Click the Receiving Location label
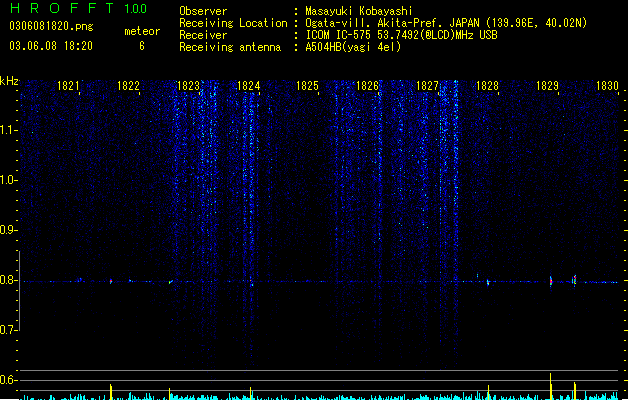The height and width of the screenshot is (400, 629). [x=233, y=23]
